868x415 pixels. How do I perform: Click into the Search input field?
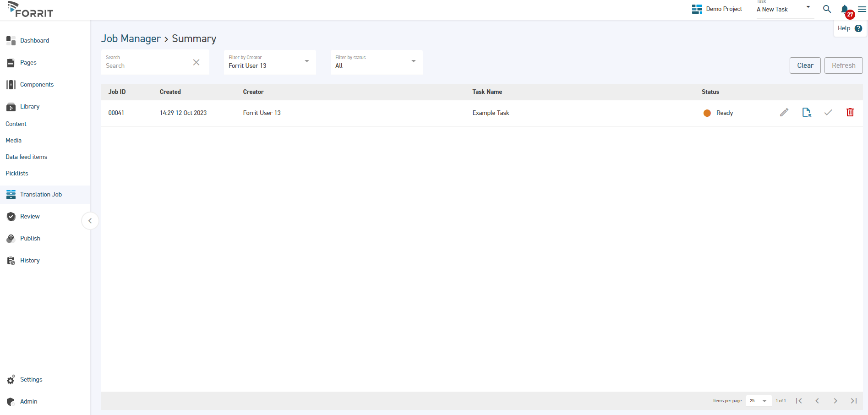tap(147, 66)
